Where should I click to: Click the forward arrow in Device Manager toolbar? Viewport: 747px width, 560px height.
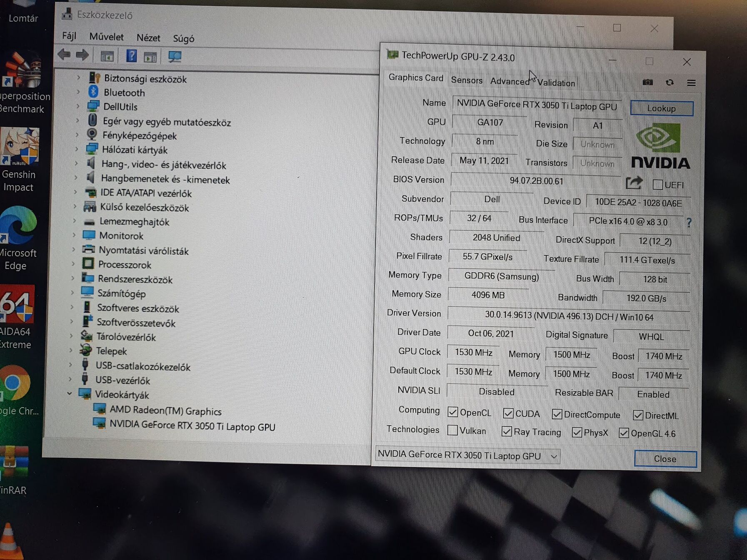(82, 55)
